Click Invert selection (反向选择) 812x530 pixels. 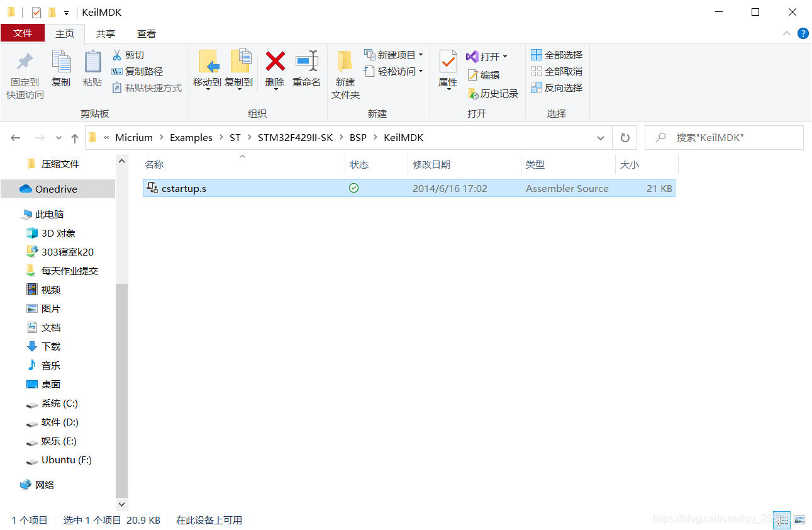pyautogui.click(x=557, y=87)
